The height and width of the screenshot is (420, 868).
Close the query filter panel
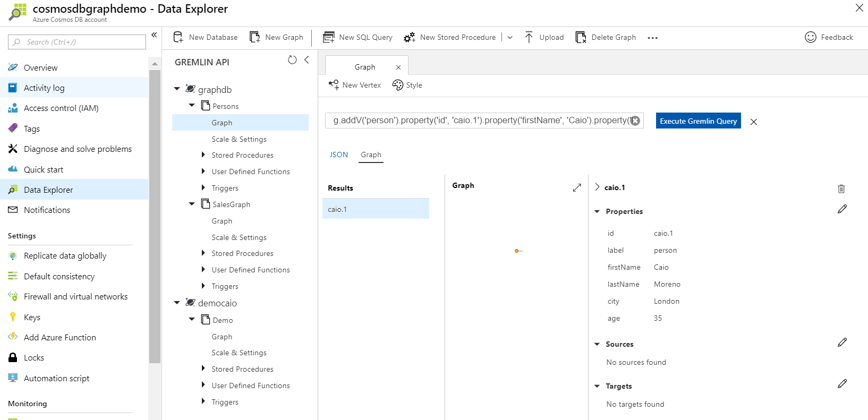pos(754,122)
